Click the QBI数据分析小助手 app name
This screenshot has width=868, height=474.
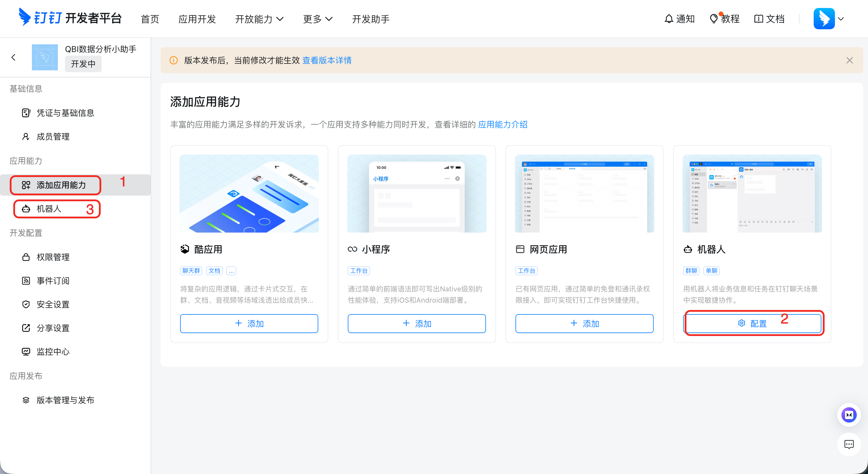coord(101,49)
